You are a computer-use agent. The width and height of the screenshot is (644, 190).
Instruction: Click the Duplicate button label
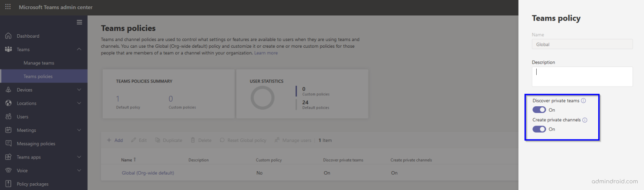click(172, 140)
